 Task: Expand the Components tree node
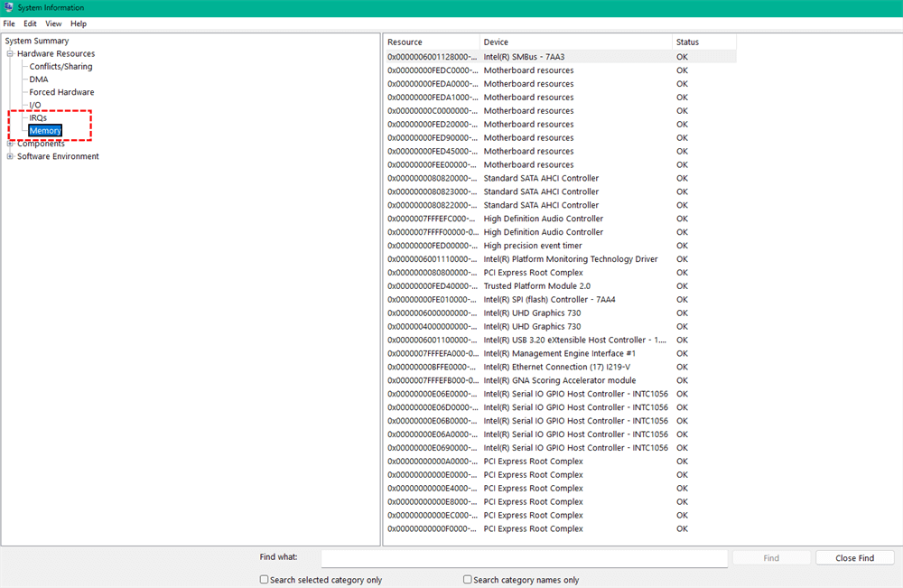[x=10, y=144]
